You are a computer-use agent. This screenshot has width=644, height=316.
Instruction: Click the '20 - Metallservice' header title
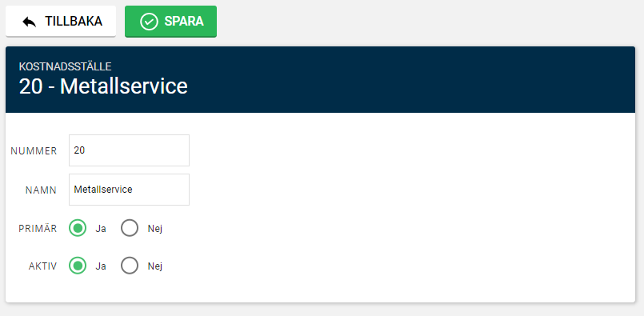click(103, 86)
